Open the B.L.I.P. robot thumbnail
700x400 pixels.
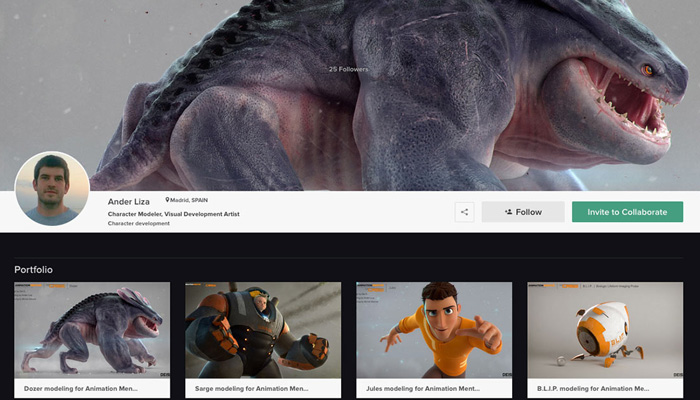coord(605,330)
